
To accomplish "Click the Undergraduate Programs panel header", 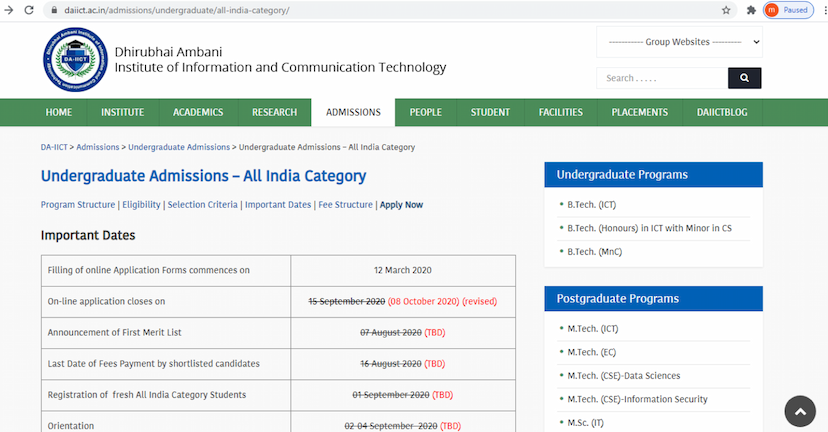I will coord(654,175).
